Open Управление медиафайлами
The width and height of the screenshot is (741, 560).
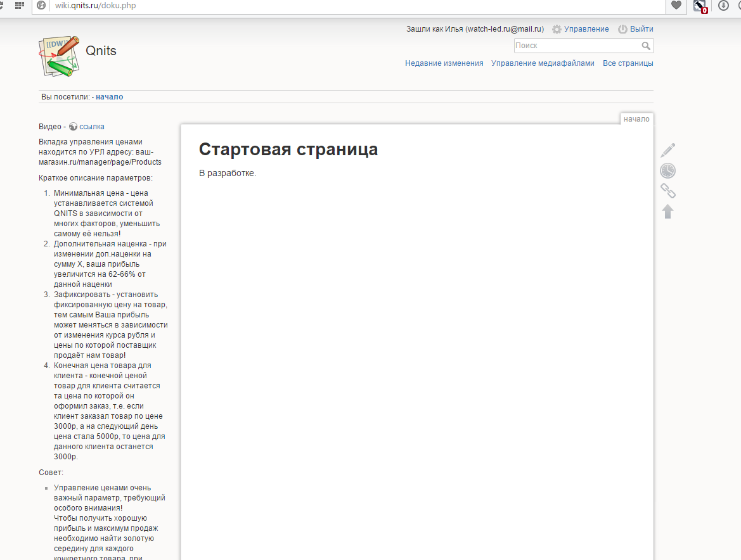(x=543, y=63)
